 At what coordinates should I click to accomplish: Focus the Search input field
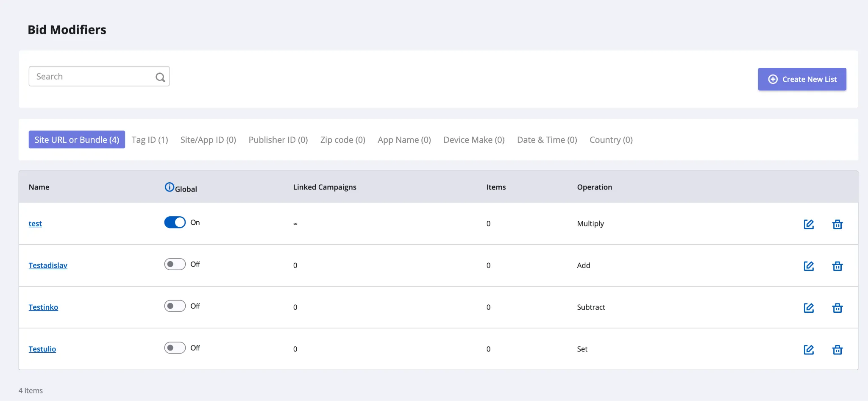pyautogui.click(x=99, y=76)
